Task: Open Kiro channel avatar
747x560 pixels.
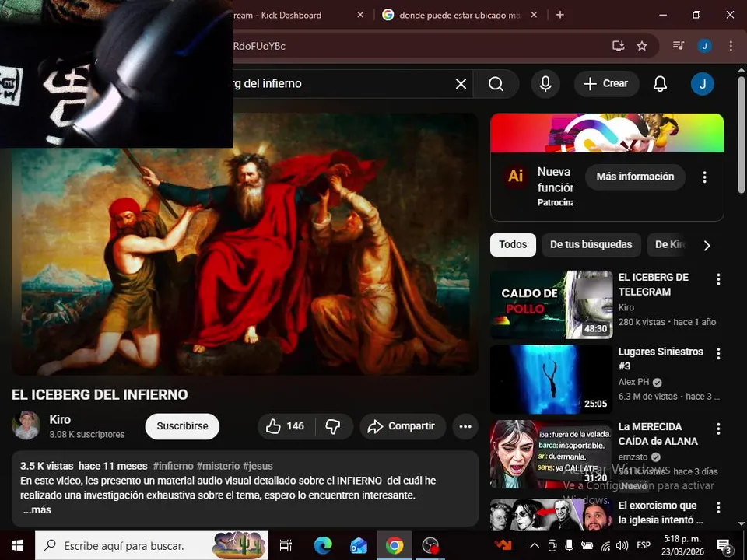Action: 26,425
